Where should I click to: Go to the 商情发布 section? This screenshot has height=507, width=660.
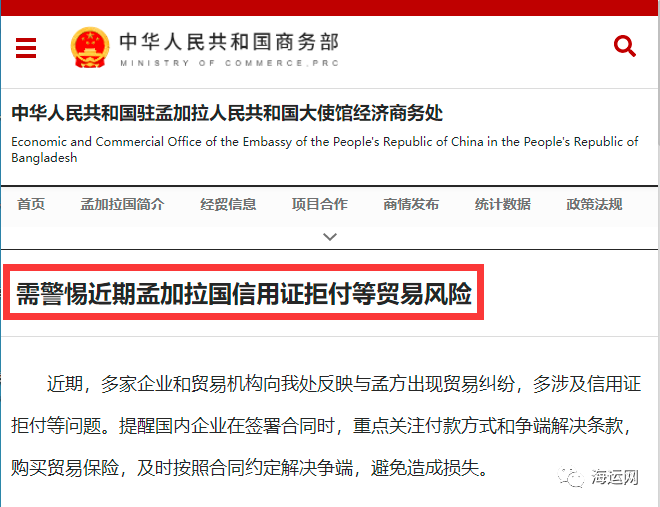pyautogui.click(x=411, y=204)
